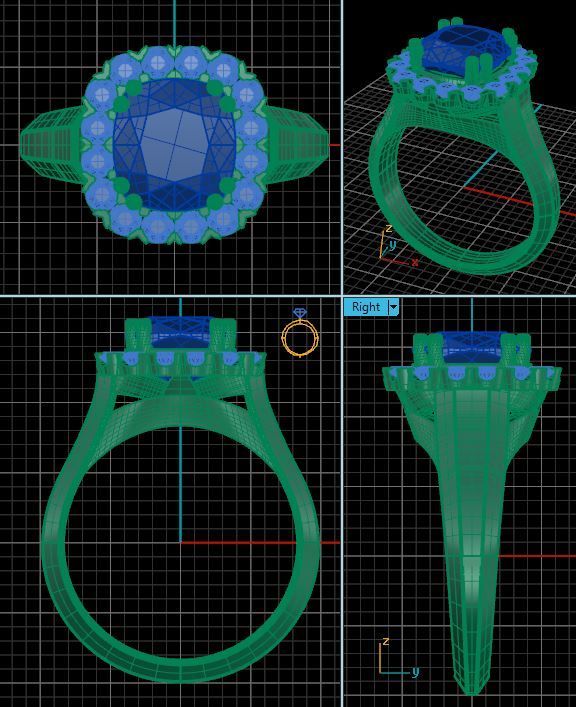Select the blue center stone in perspective view
Screen dimensions: 576x707
pyautogui.click(x=464, y=47)
